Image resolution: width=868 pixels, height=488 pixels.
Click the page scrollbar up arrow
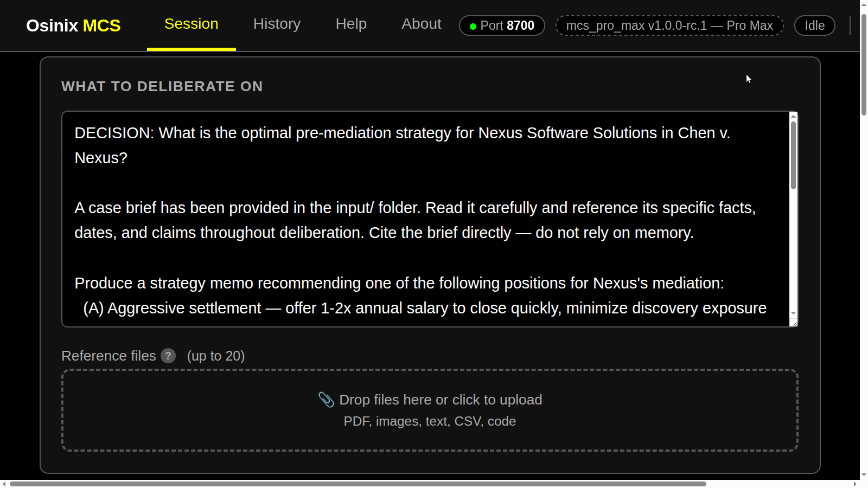point(864,4)
